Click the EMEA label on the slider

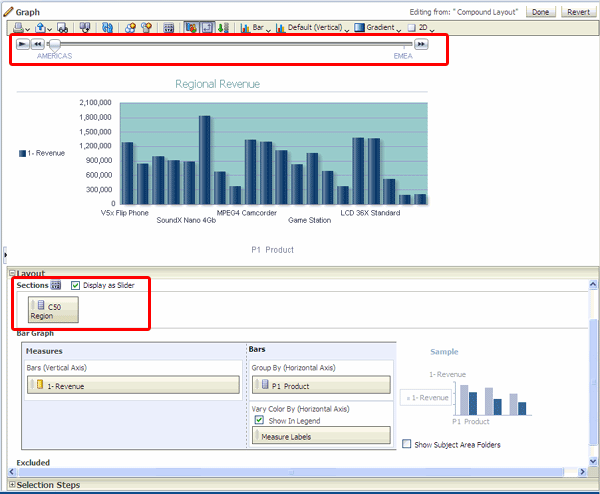point(403,56)
